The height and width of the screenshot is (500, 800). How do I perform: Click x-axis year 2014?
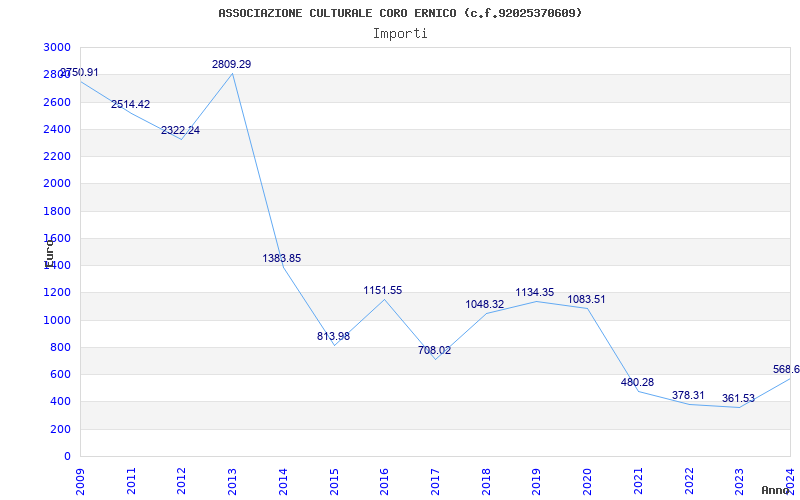click(x=283, y=481)
